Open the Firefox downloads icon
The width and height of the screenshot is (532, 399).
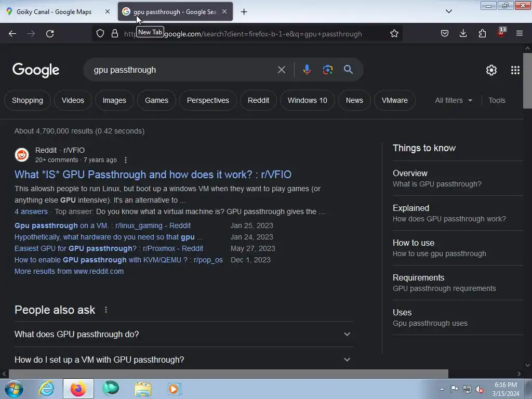(463, 34)
